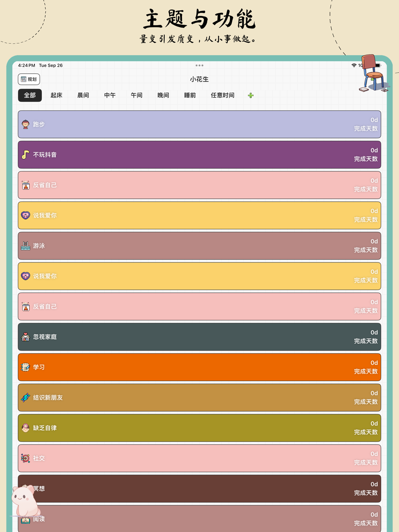Click the 0d count in 学习 row
Screen dimensions: 399x532
click(374, 363)
